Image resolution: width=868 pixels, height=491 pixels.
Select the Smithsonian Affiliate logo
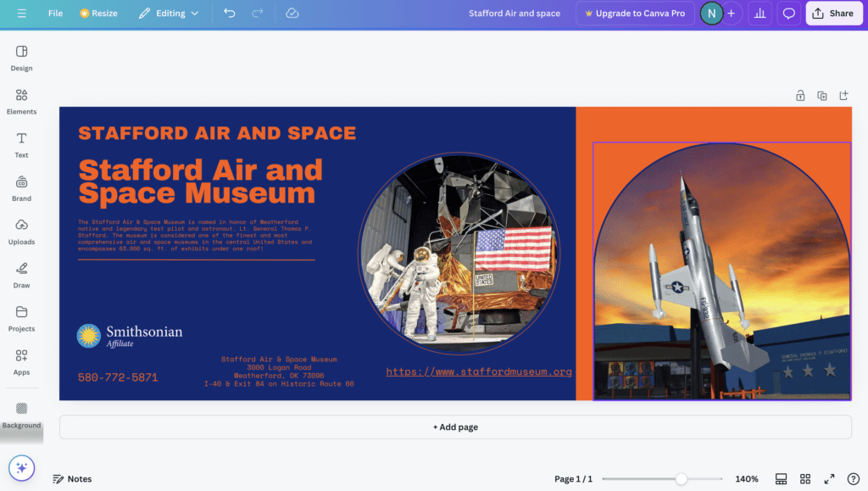pos(130,336)
